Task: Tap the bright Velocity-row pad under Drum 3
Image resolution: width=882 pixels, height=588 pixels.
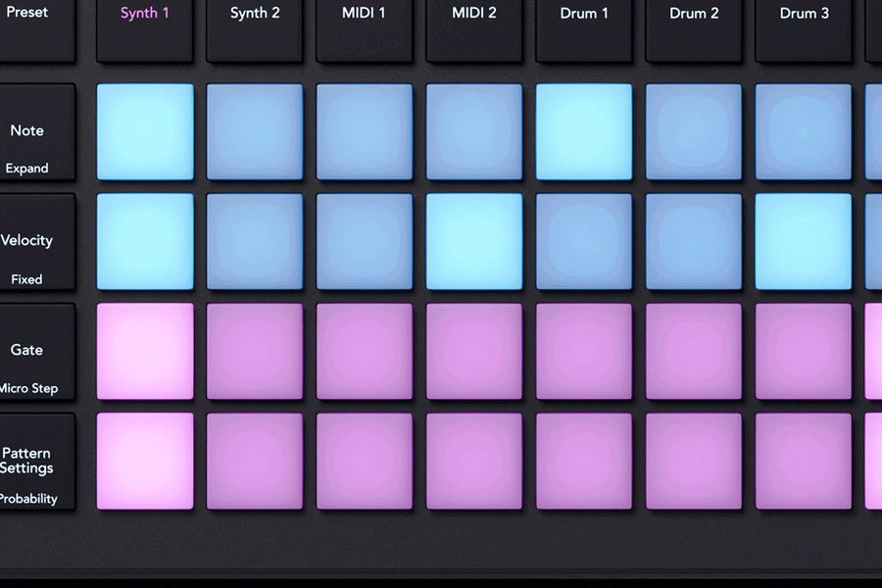Action: point(804,241)
